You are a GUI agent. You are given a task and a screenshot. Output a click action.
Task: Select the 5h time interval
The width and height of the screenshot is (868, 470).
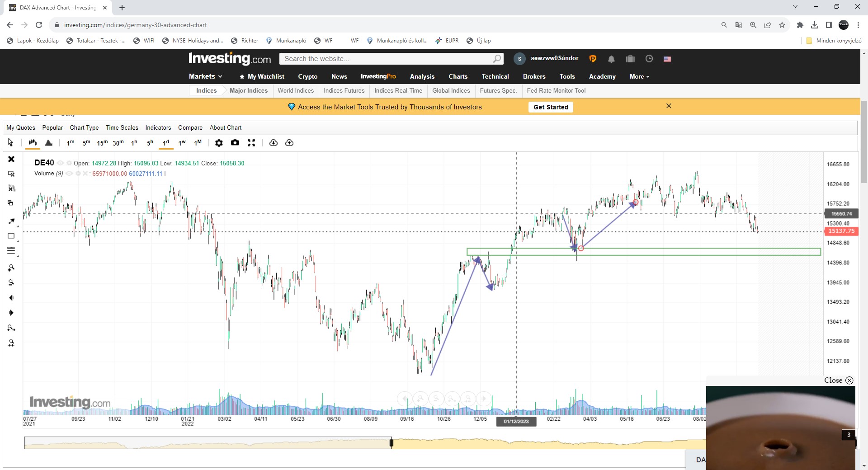tap(150, 143)
